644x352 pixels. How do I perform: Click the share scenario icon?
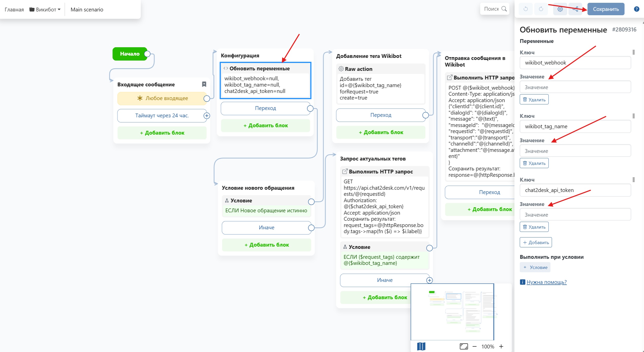click(575, 9)
